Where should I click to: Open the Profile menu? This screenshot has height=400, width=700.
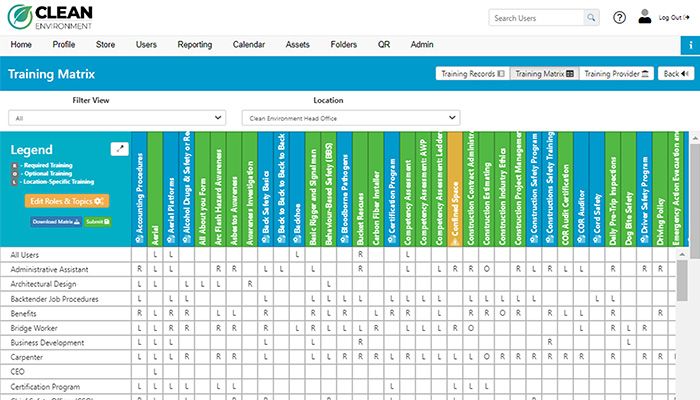pyautogui.click(x=64, y=45)
